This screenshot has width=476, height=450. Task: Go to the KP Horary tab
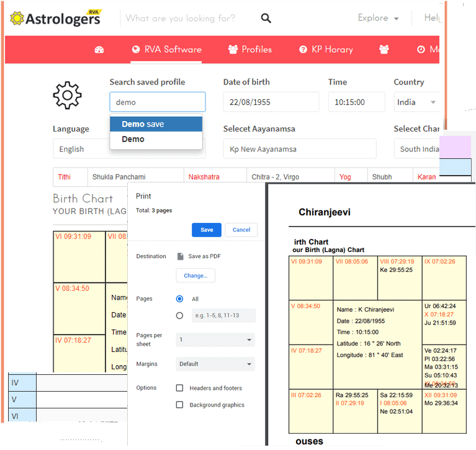coord(326,50)
